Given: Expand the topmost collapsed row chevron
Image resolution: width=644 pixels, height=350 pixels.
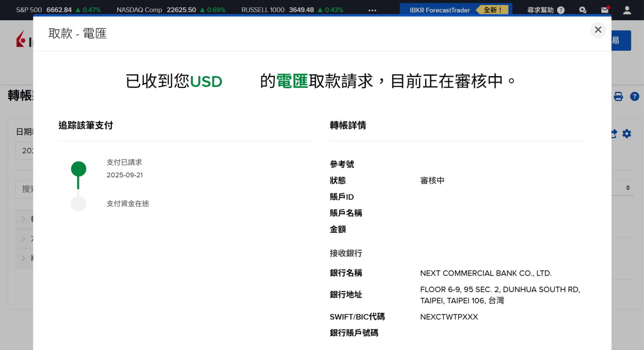Looking at the screenshot, I should pos(23,219).
